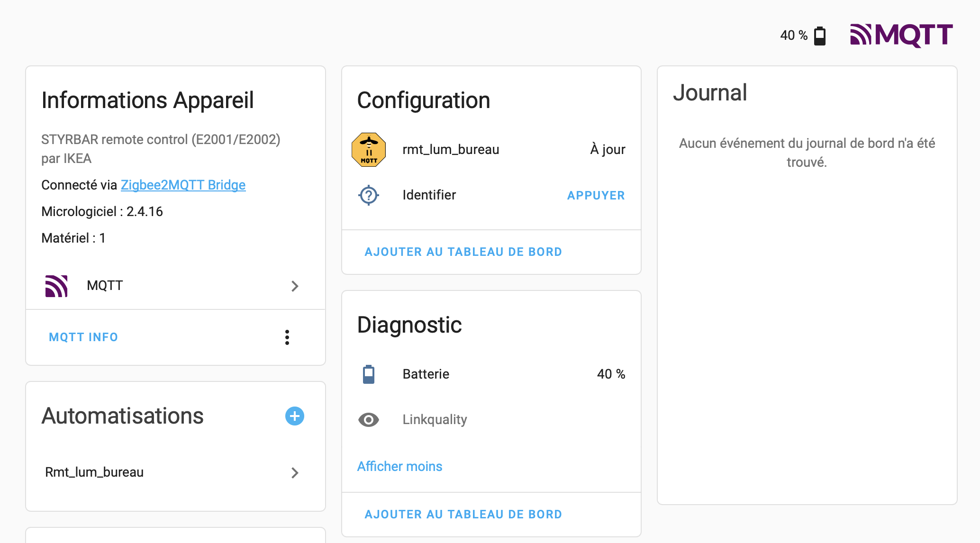Click the Zigbee2MQTT bee icon beside rmt_lum_bureau
This screenshot has height=543, width=980.
[x=369, y=150]
